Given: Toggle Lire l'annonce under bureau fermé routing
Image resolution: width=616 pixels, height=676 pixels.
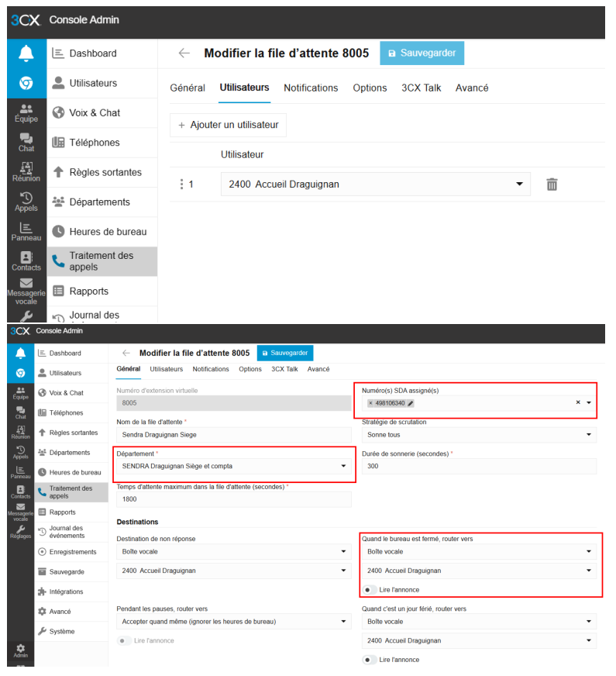Looking at the screenshot, I should tap(369, 590).
